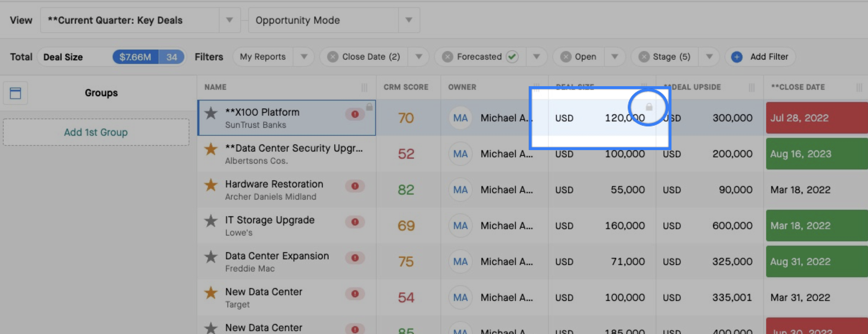Click the Stage (5) filter label
Image resolution: width=868 pixels, height=334 pixels.
(671, 57)
